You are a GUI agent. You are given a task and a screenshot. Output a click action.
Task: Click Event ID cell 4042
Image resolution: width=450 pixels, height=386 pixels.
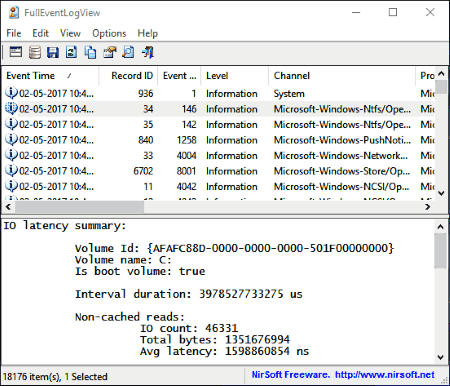[186, 186]
